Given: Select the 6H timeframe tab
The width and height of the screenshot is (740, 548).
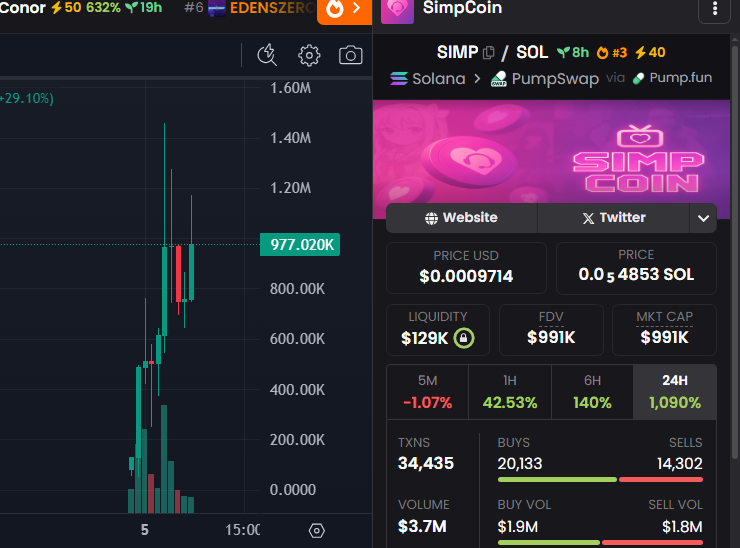Looking at the screenshot, I should point(592,392).
